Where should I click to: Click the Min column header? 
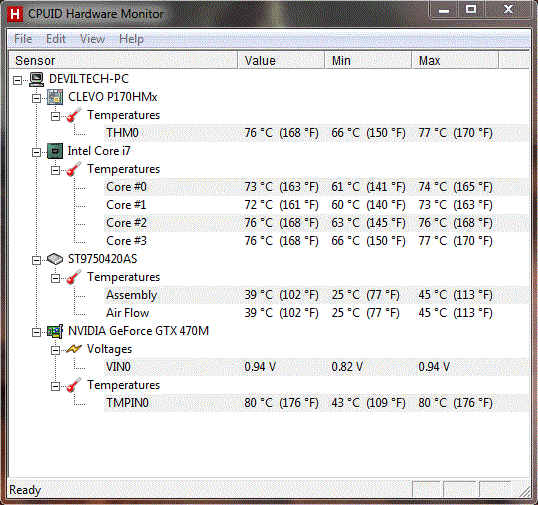(369, 61)
